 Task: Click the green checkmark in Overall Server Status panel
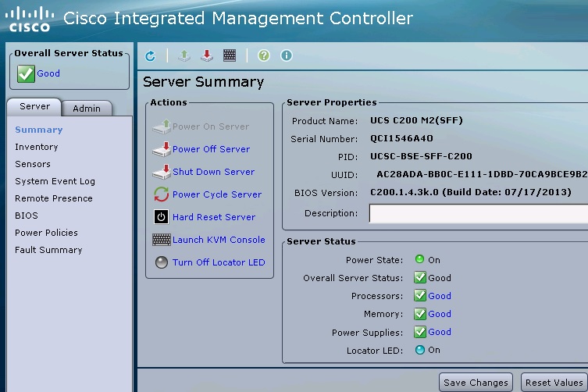[x=26, y=73]
